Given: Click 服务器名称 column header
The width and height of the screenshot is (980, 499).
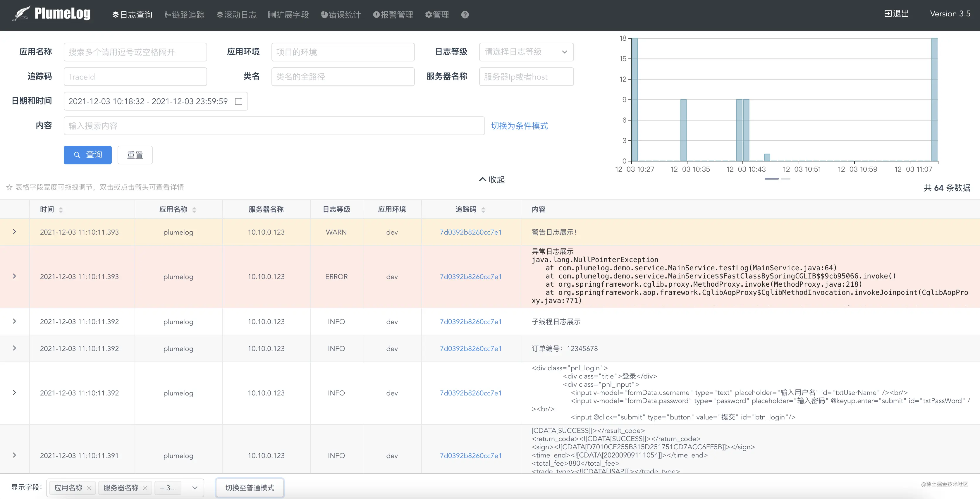Looking at the screenshot, I should pos(266,209).
